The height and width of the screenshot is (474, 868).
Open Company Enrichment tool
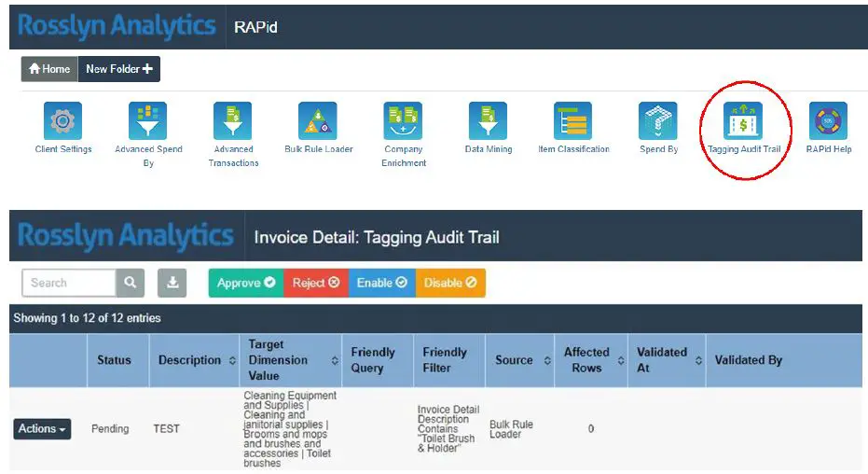click(403, 120)
